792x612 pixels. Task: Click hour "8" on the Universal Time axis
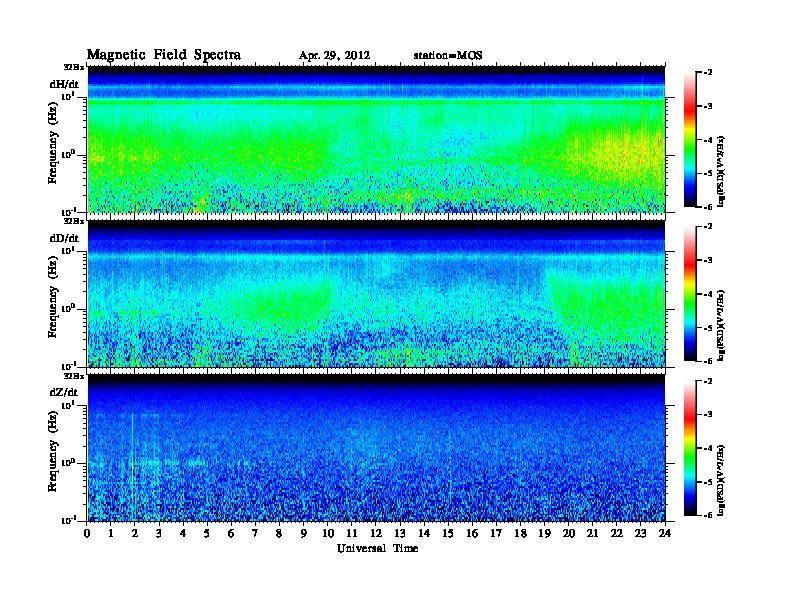279,533
